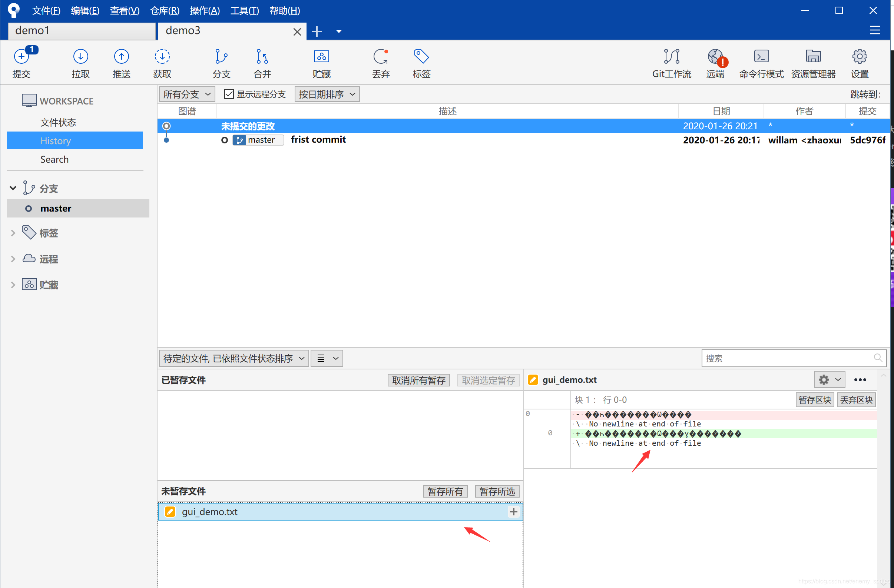The image size is (894, 588).
Task: Open the 按日期排序 dropdown
Action: point(327,94)
